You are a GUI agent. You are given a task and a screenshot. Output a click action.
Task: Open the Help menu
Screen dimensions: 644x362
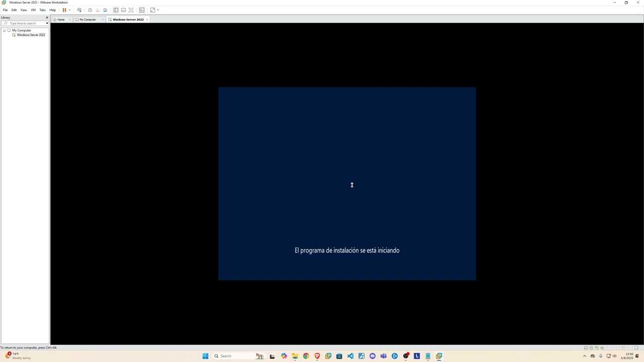coord(53,10)
